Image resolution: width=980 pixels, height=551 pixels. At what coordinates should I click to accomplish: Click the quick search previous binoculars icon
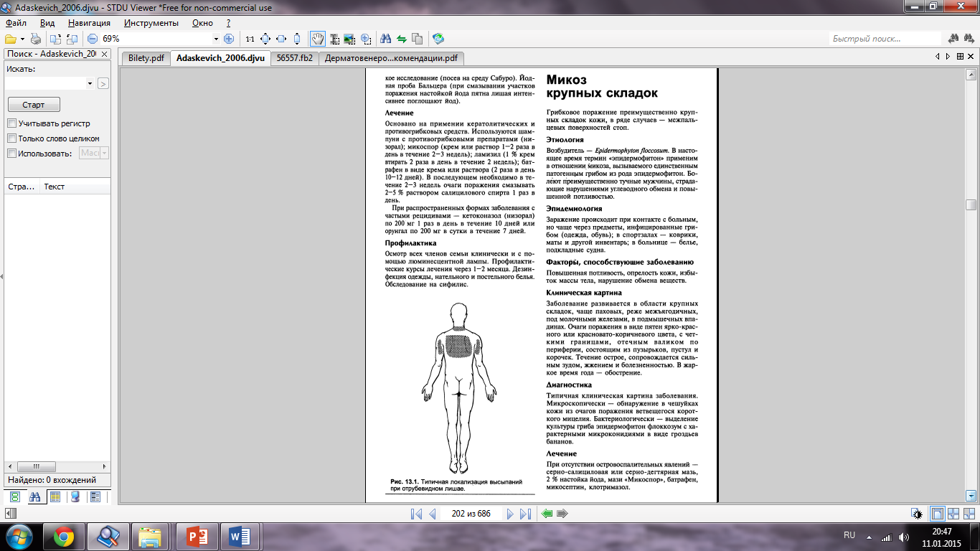click(x=954, y=39)
